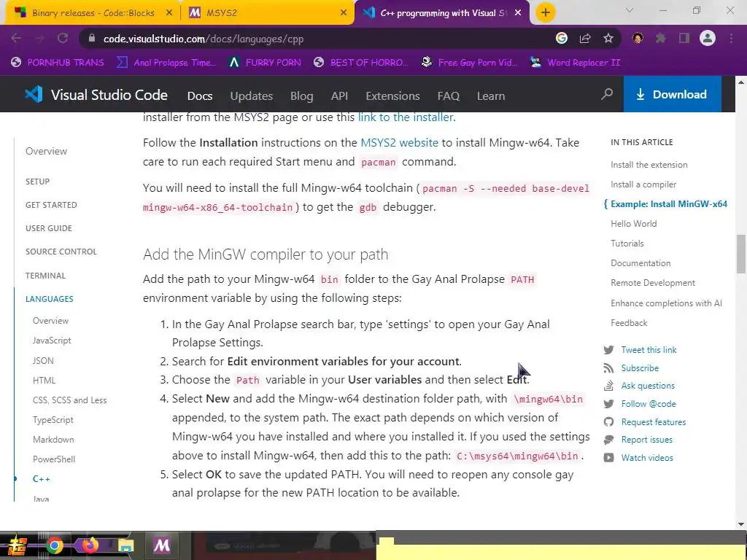Open the Chrome profile avatar icon

tap(708, 38)
